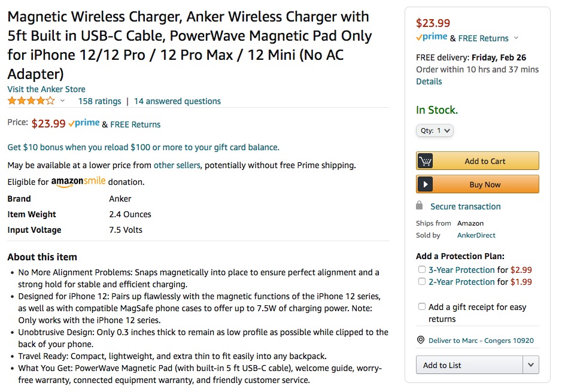Click the amazonsmile logo
Image resolution: width=565 pixels, height=392 pixels.
tap(78, 181)
